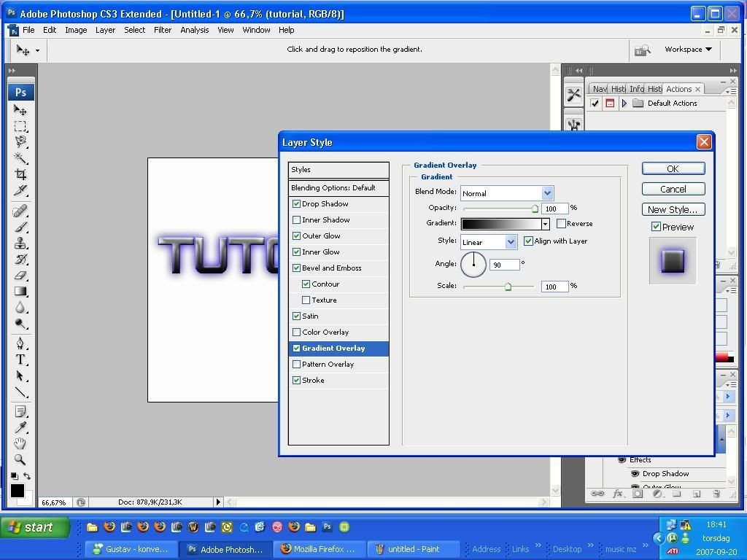Screen dimensions: 747x560
Task: Select the Blur tool
Action: point(20,308)
